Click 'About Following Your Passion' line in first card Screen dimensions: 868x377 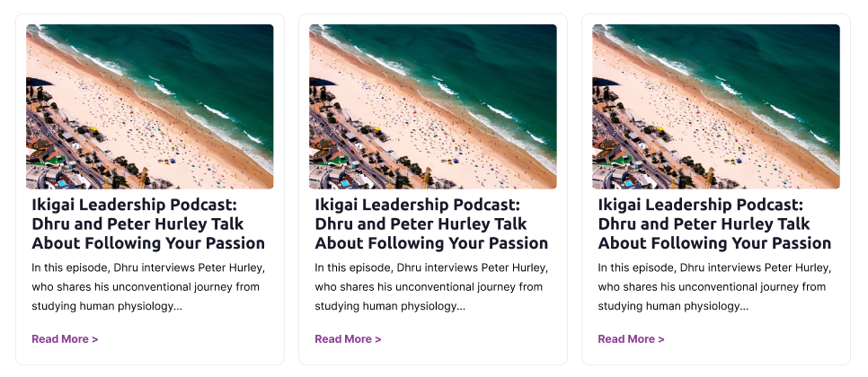click(148, 243)
